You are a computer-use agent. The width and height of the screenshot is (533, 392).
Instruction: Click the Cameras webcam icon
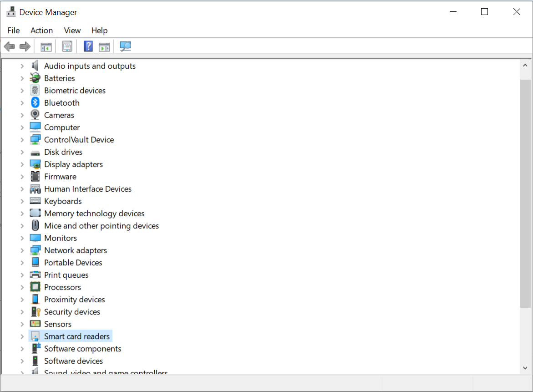35,115
